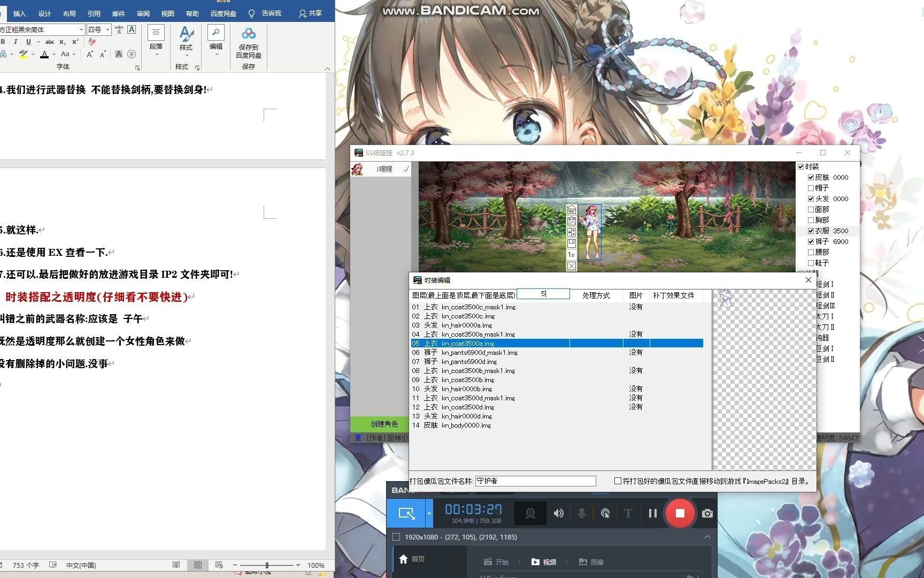This screenshot has width=924, height=578.
Task: Open the 百度网盘 ribbon tab
Action: tap(224, 13)
